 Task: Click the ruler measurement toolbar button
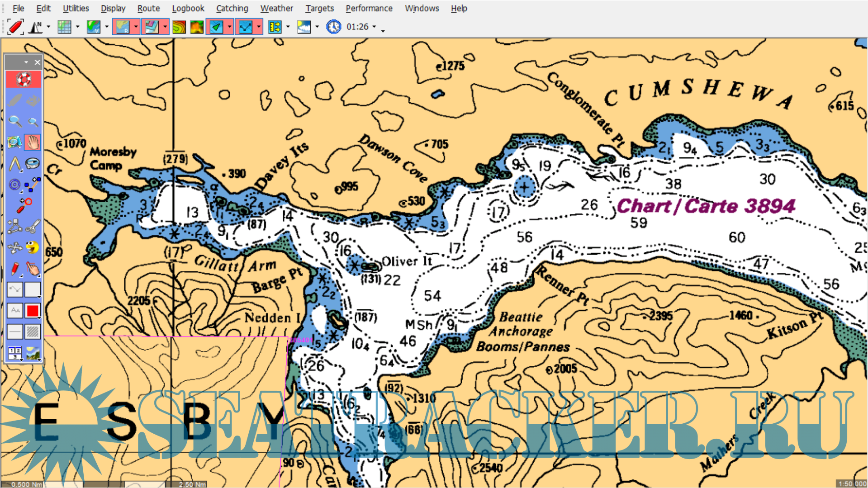pos(274,27)
